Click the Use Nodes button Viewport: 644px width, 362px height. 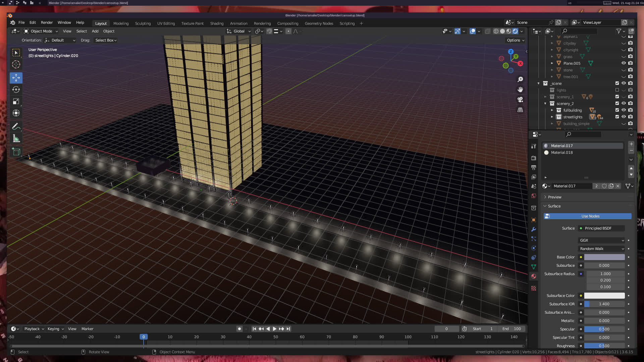tap(590, 216)
